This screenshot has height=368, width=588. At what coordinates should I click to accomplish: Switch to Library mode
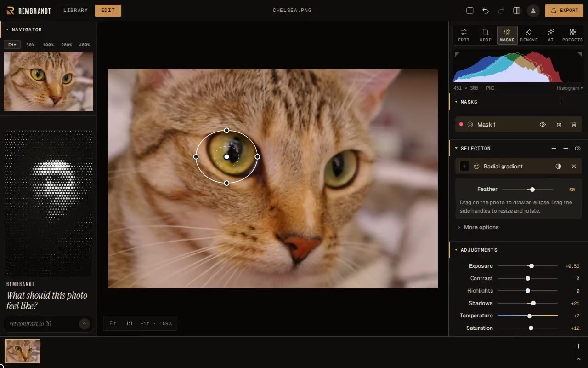coord(76,11)
